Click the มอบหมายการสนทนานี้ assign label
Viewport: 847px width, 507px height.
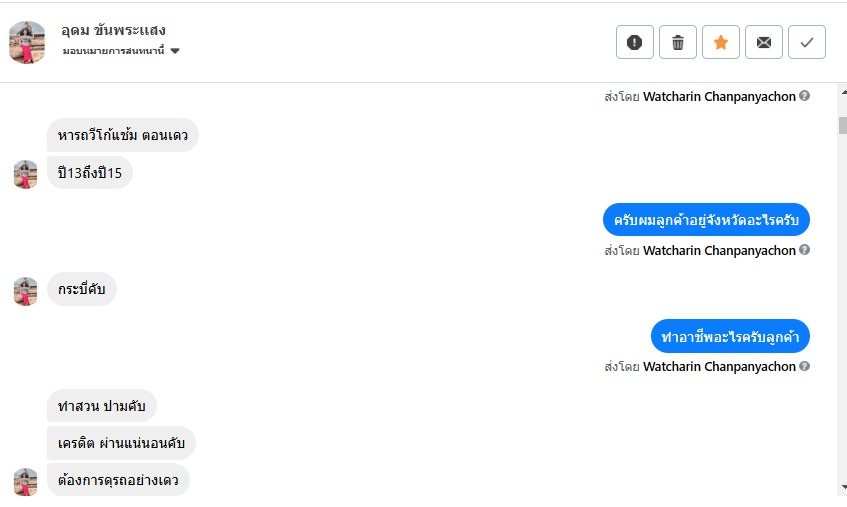[x=113, y=51]
